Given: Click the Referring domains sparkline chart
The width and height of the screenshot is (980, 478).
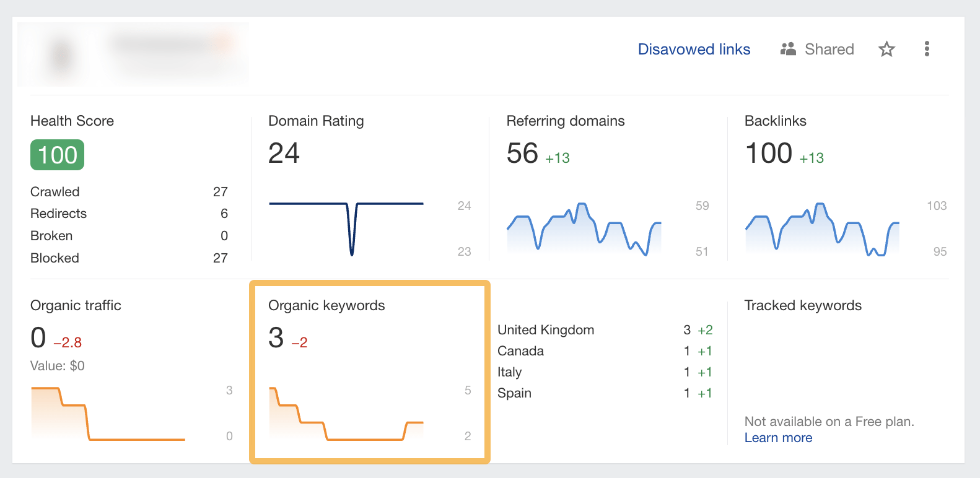Looking at the screenshot, I should 584,229.
